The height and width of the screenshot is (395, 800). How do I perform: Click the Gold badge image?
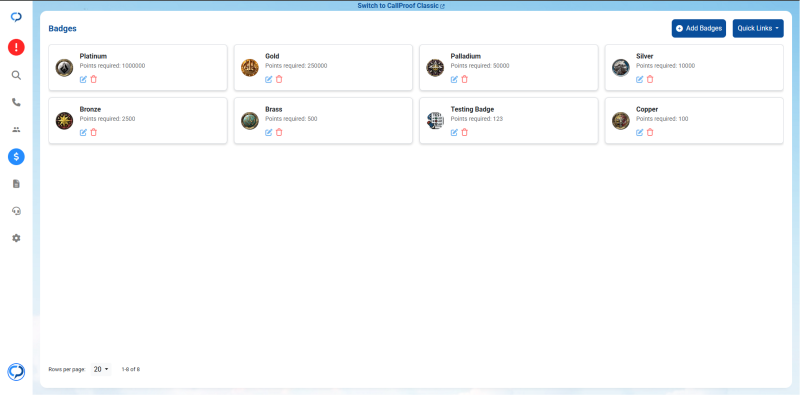pyautogui.click(x=250, y=67)
